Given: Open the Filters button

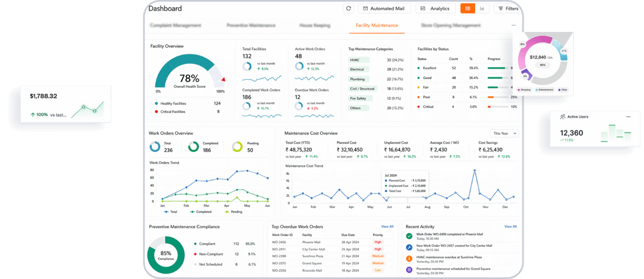Looking at the screenshot, I should [508, 8].
